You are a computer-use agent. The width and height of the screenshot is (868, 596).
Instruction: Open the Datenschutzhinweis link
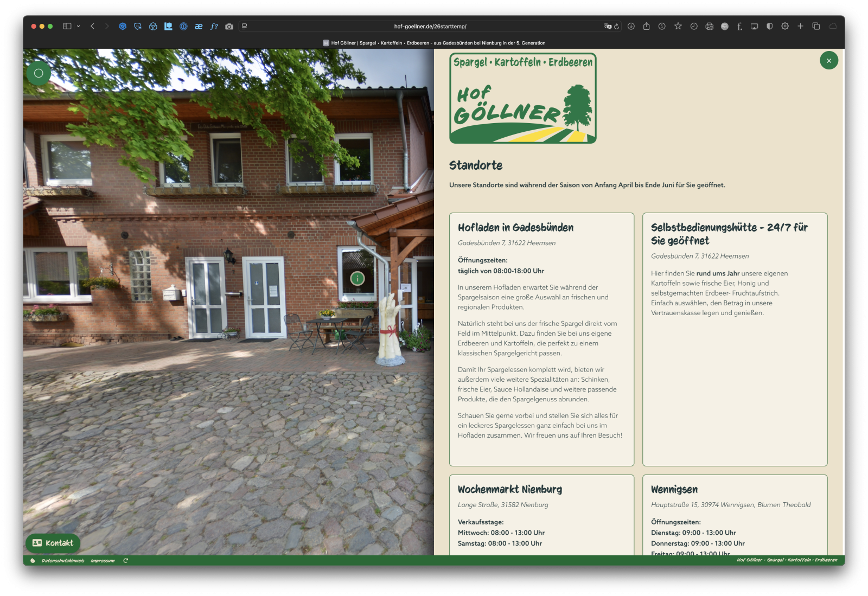(x=63, y=561)
